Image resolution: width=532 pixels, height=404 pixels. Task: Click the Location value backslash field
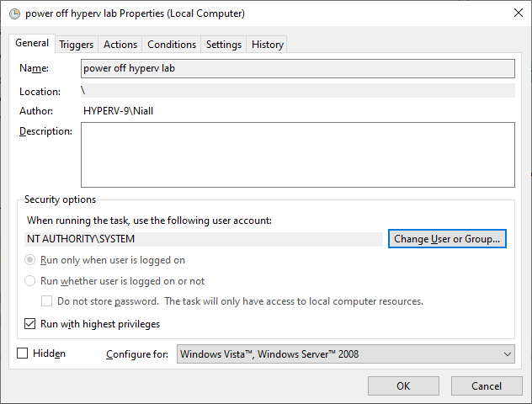pos(297,91)
